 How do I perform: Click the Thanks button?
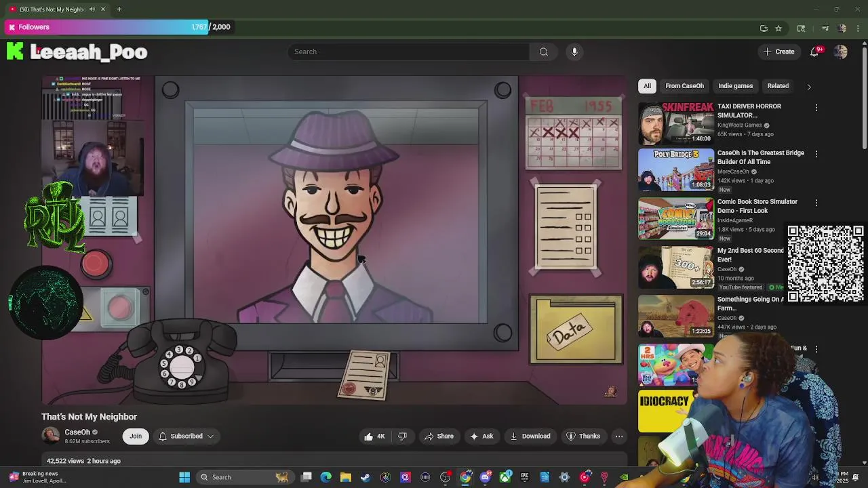583,436
